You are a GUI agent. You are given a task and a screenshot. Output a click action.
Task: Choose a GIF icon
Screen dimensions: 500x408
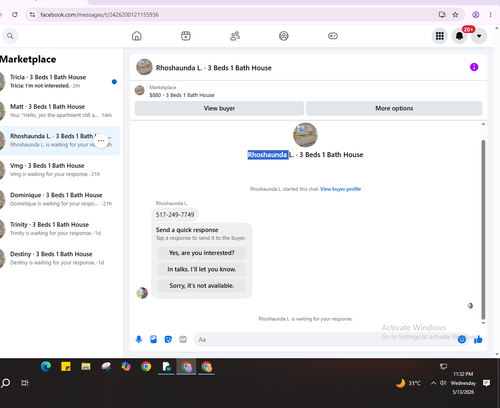tap(183, 339)
